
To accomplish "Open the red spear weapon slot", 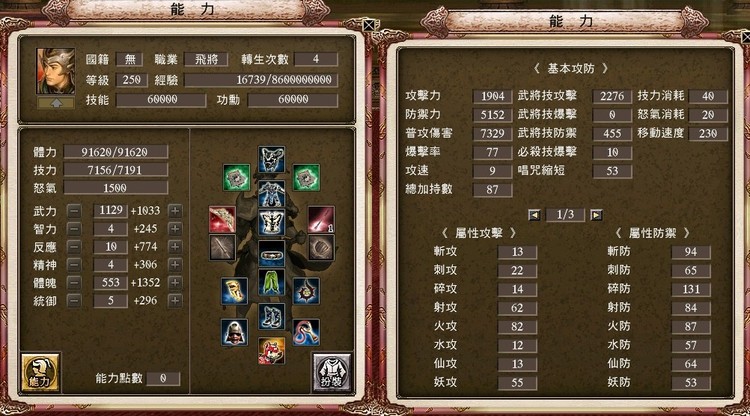I will (321, 219).
